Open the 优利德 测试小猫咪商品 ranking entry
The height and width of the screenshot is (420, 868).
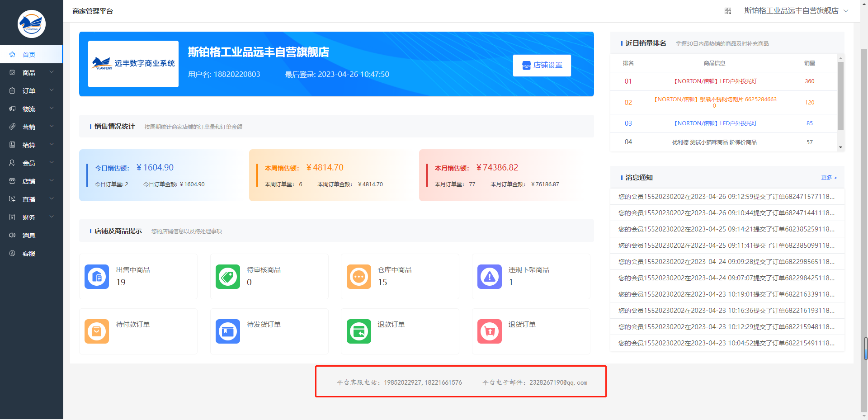[x=714, y=142]
